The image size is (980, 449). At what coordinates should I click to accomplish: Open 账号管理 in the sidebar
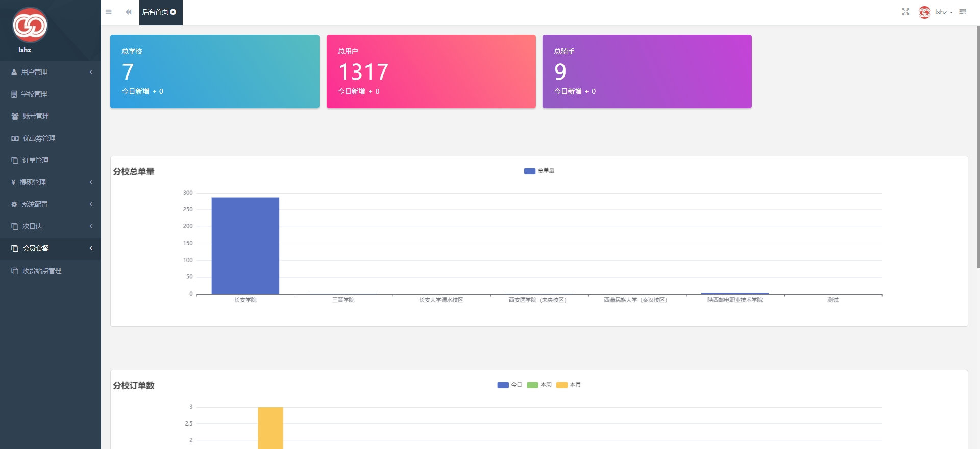tap(36, 116)
